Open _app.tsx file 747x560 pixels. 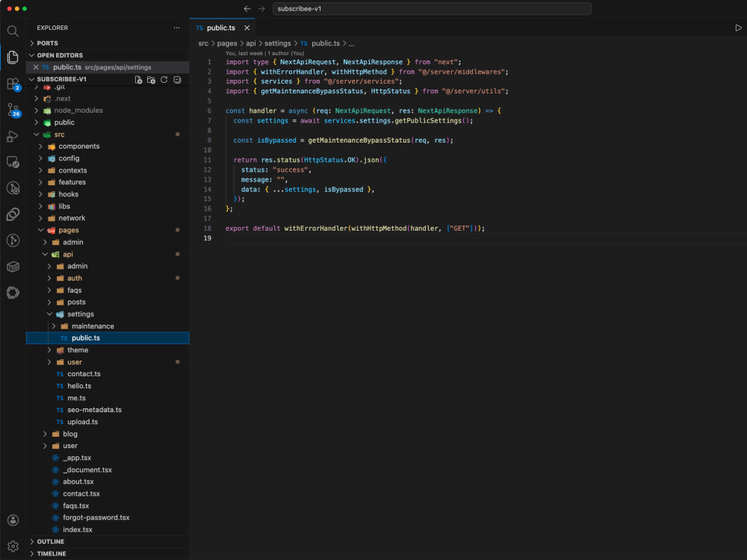[108, 458]
